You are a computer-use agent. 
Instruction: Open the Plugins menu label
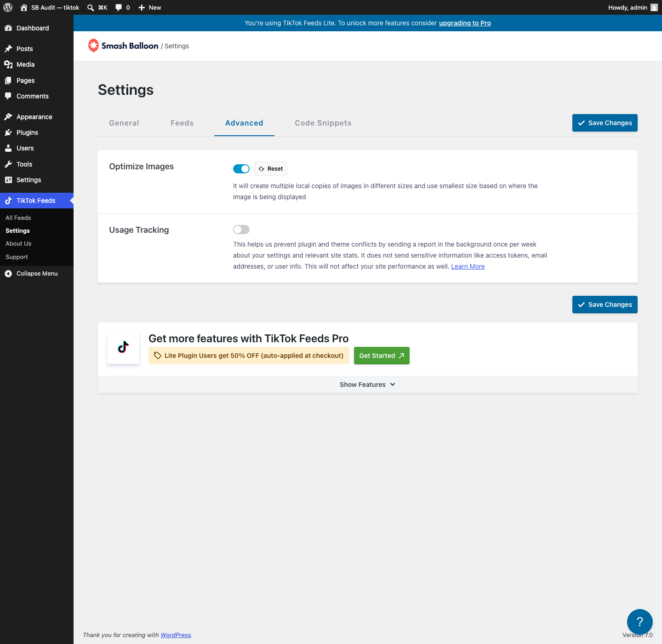[x=28, y=132]
